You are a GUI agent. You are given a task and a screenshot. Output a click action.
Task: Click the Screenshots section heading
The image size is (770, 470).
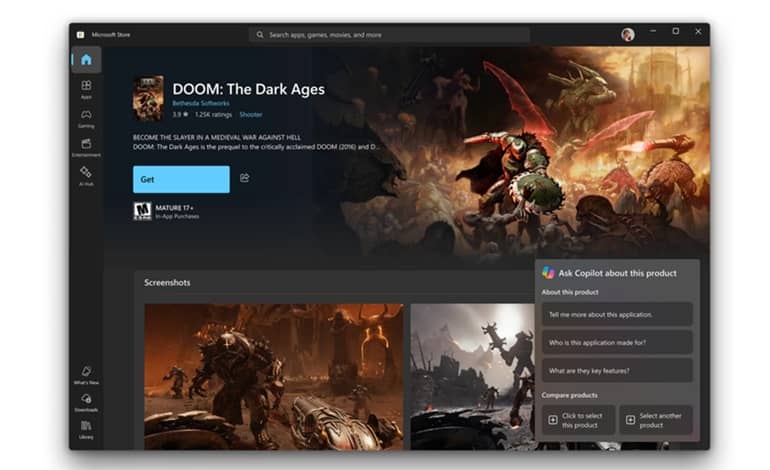point(167,282)
